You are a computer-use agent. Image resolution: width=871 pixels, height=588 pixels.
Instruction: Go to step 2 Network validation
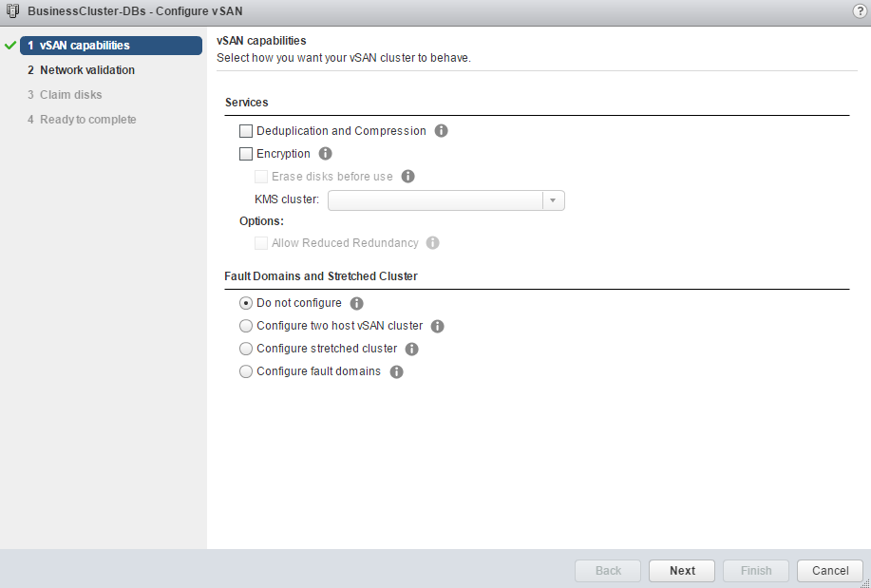pos(87,70)
